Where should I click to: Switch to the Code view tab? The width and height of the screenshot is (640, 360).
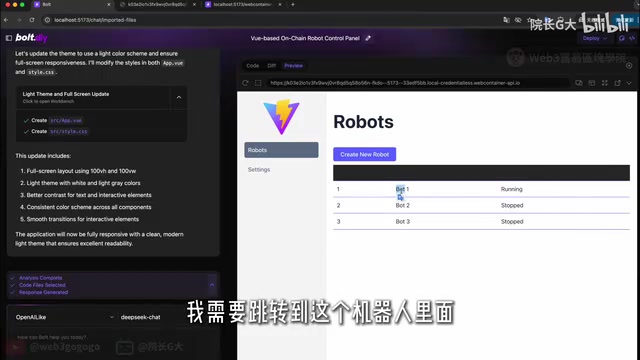click(252, 66)
